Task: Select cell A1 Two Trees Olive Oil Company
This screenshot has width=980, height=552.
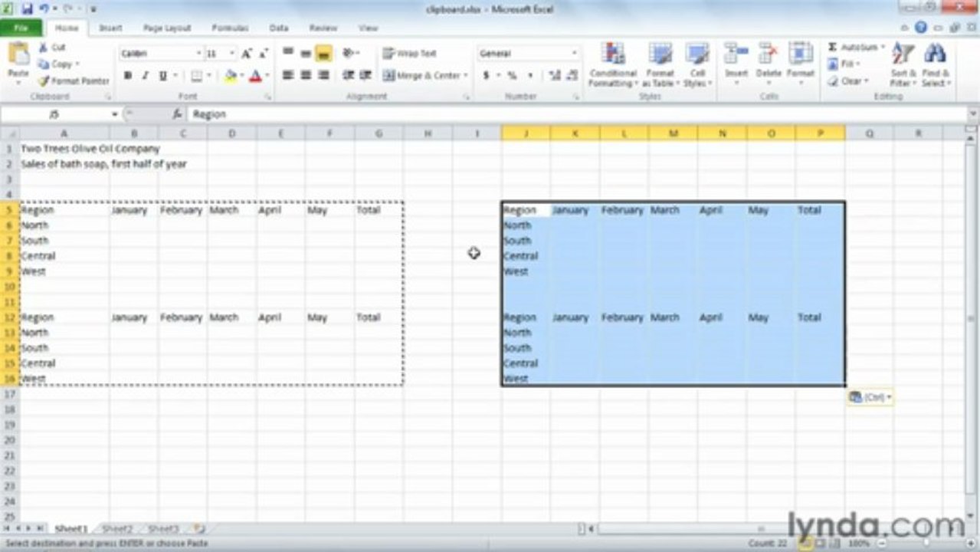Action: (x=64, y=149)
